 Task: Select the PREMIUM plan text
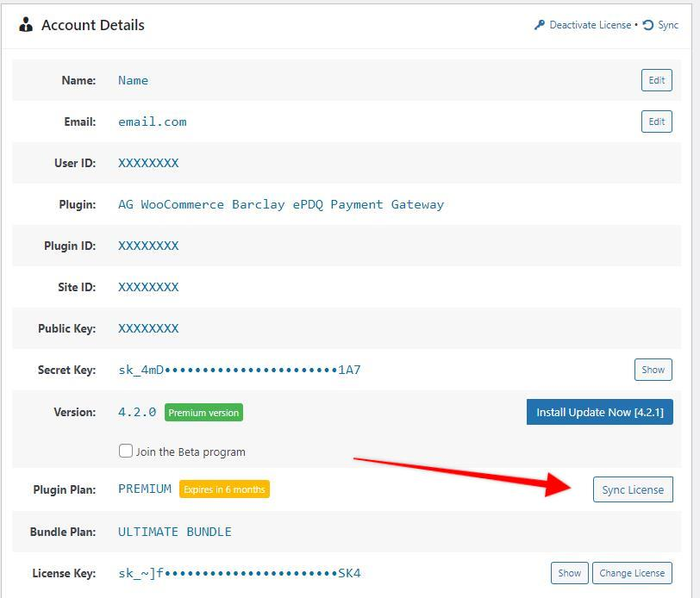[x=145, y=489]
